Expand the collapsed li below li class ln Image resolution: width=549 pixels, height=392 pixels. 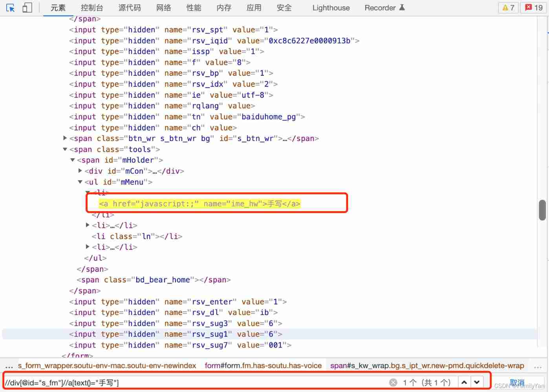coord(88,247)
